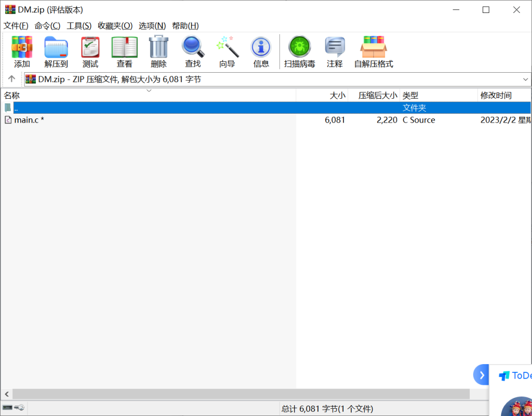
Task: Start the 查找 (Find) search tool
Action: pos(193,51)
